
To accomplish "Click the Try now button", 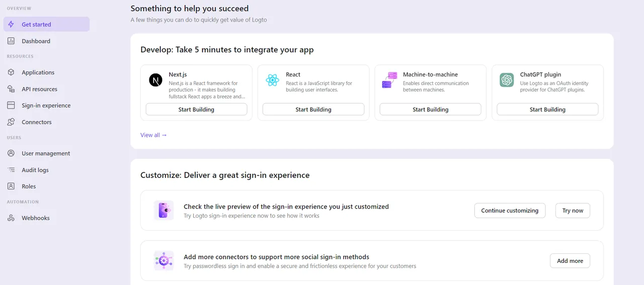I will [x=573, y=211].
